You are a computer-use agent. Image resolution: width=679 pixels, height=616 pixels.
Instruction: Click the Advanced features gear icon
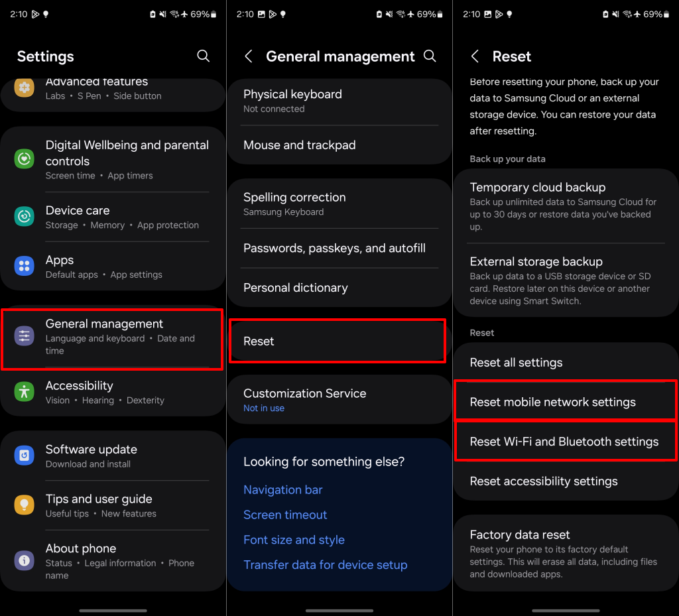coord(23,87)
